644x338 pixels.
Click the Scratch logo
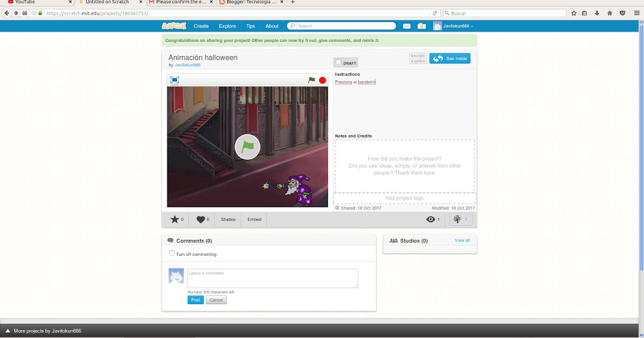pyautogui.click(x=174, y=26)
